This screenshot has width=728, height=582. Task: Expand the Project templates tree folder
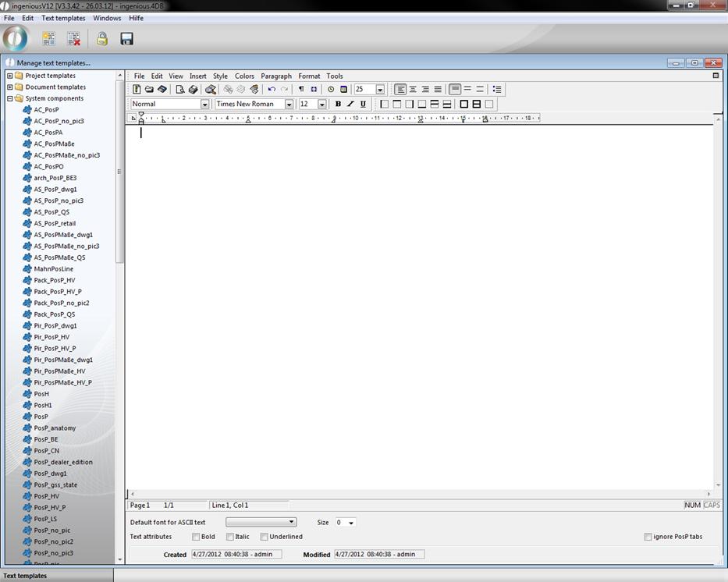10,76
